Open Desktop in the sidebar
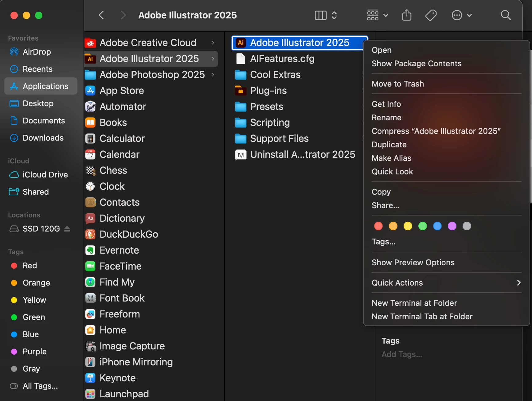The width and height of the screenshot is (532, 401). tap(41, 103)
